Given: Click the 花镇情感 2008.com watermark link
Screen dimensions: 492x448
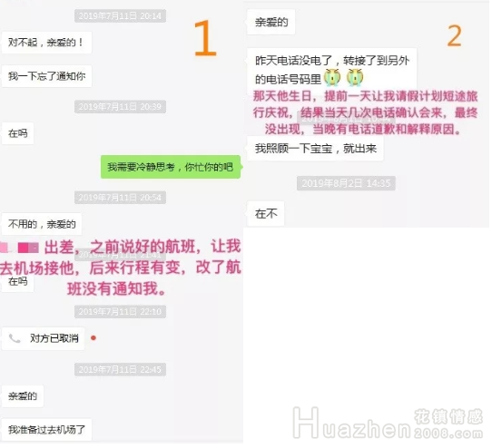Looking at the screenshot, I should point(448,424).
